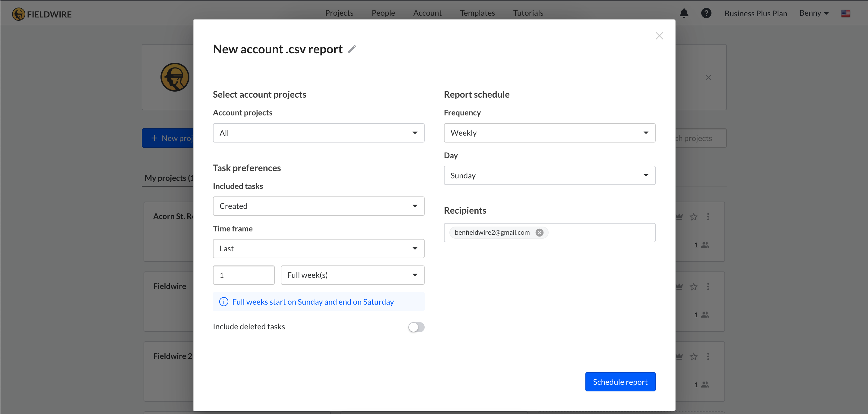Screen dimensions: 868x414
Task: Go to Projects in top navigation
Action: [x=339, y=13]
